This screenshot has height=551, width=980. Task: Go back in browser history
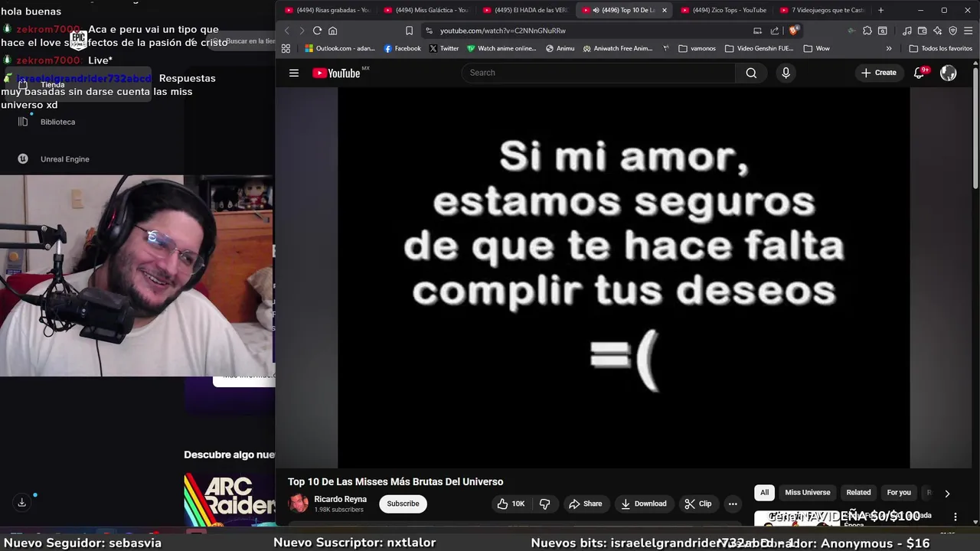287,31
